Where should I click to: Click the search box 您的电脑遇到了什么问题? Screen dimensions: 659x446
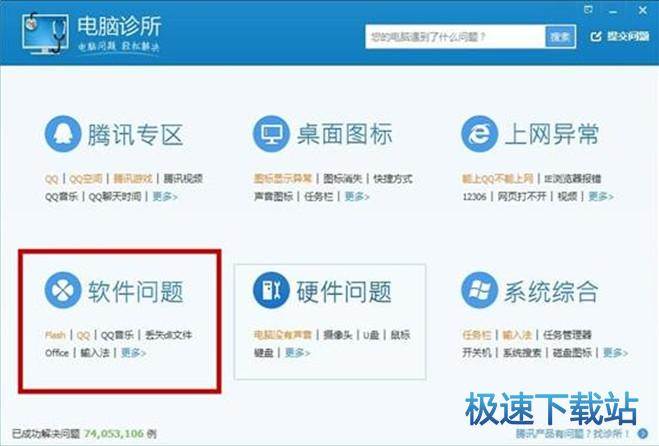point(455,37)
